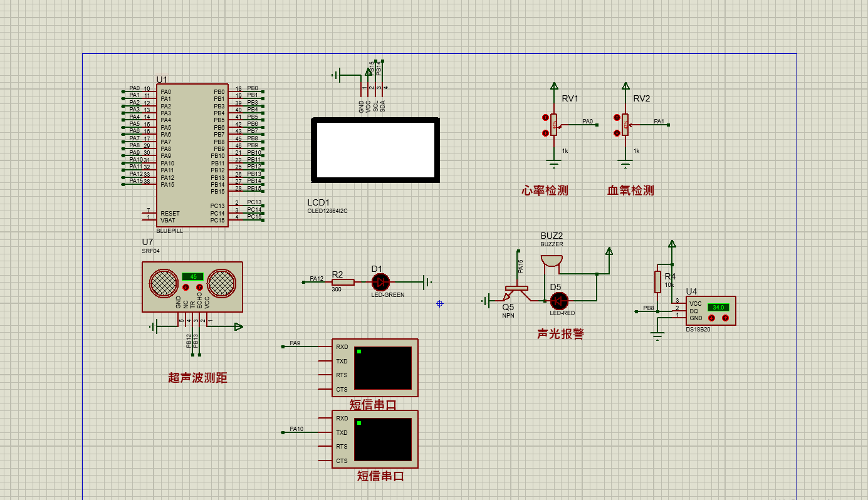This screenshot has width=868, height=500.
Task: Select the U1 BLUEPILL microcontroller body
Action: click(192, 155)
